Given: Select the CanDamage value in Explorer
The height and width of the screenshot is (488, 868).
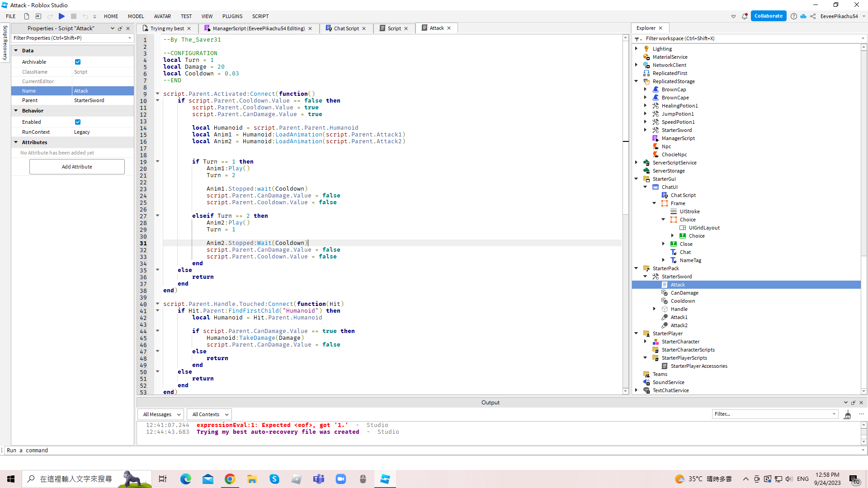Looking at the screenshot, I should click(684, 293).
